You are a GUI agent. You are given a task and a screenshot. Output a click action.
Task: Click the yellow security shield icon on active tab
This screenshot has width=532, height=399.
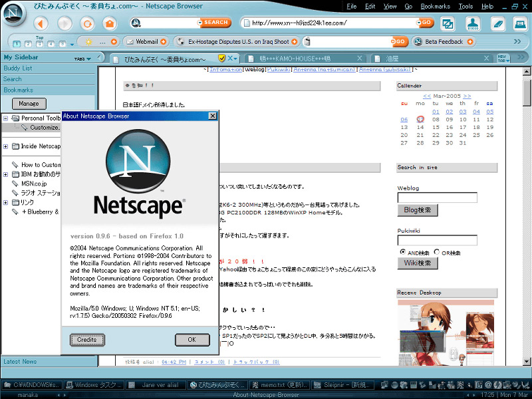221,59
